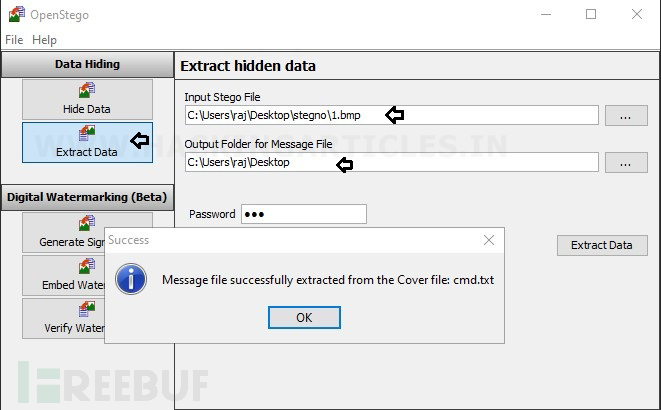This screenshot has height=410, width=661.
Task: Browse for Output Folder with ... button
Action: coord(626,163)
